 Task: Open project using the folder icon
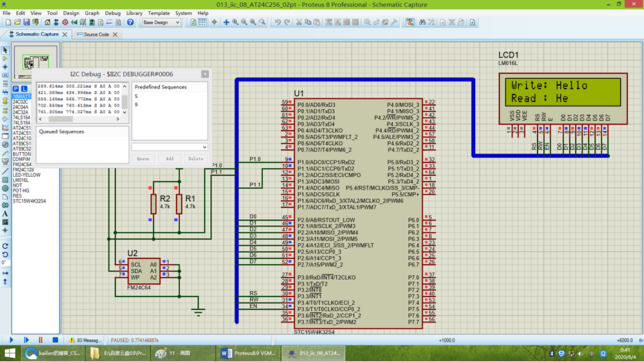coord(17,23)
